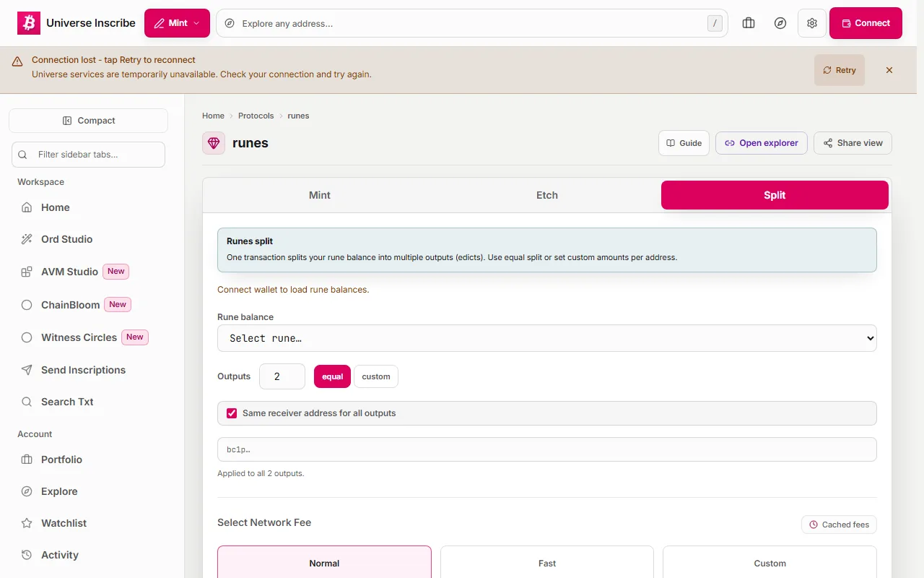Connect wallet with the Connect button
The height and width of the screenshot is (578, 924).
coord(866,23)
